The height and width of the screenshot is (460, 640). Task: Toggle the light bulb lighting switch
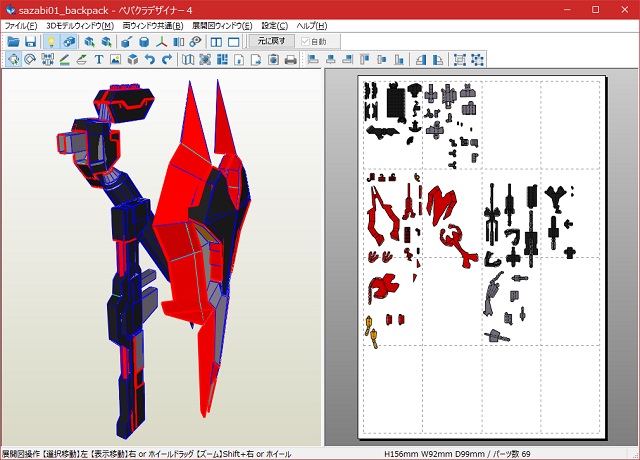pyautogui.click(x=51, y=42)
